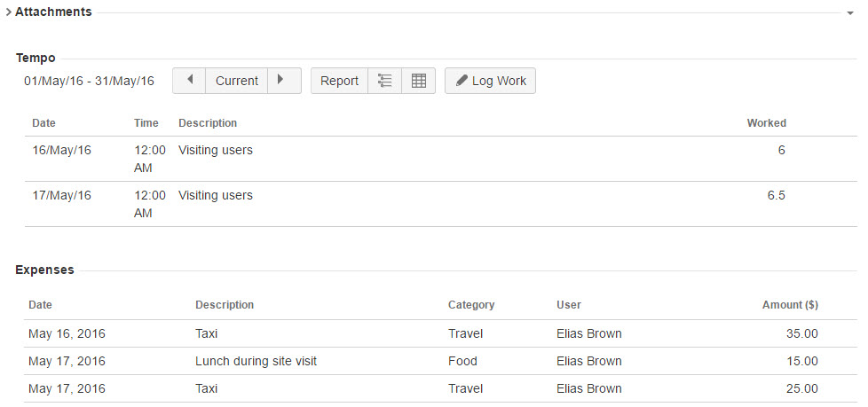Go to previous Tempo period arrow

coord(189,81)
